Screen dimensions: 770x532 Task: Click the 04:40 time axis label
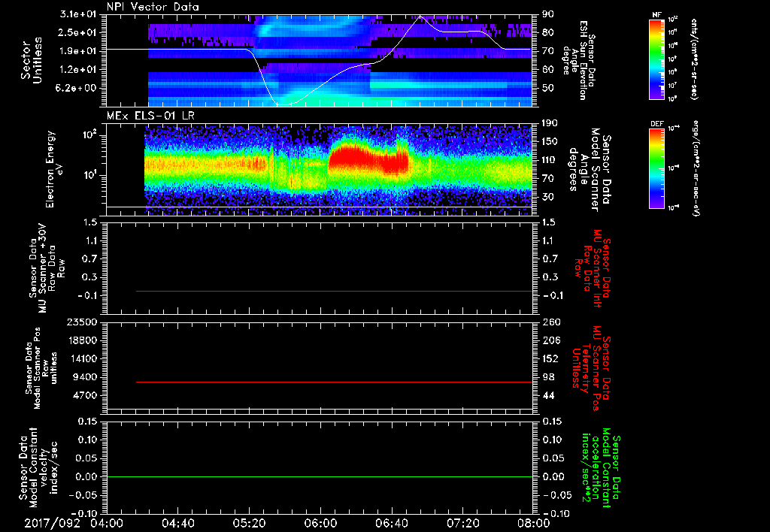point(177,523)
